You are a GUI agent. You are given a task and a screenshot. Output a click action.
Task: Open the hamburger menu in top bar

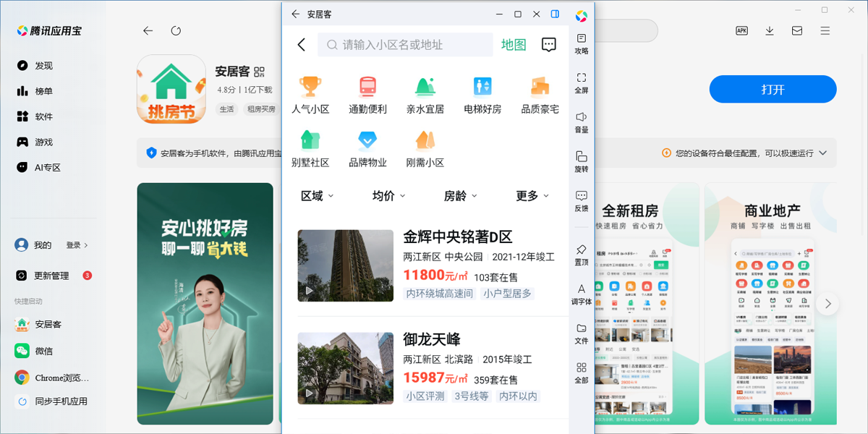(825, 30)
